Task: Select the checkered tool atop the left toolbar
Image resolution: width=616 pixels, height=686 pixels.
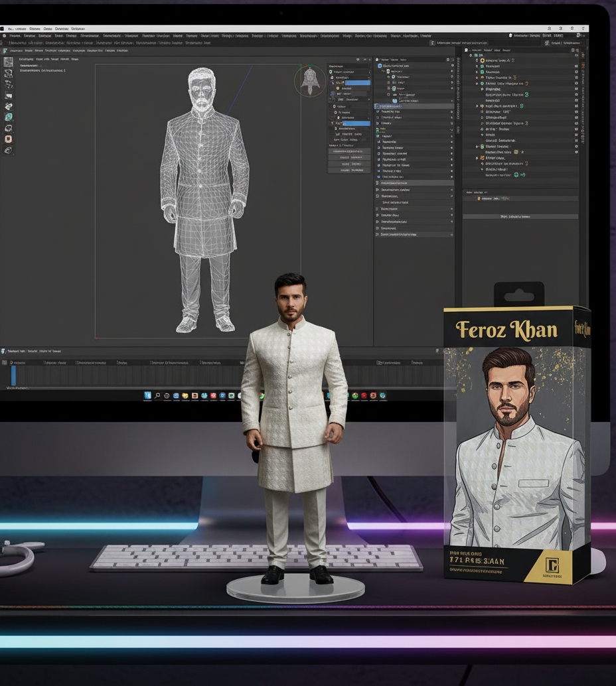Action: (9, 62)
